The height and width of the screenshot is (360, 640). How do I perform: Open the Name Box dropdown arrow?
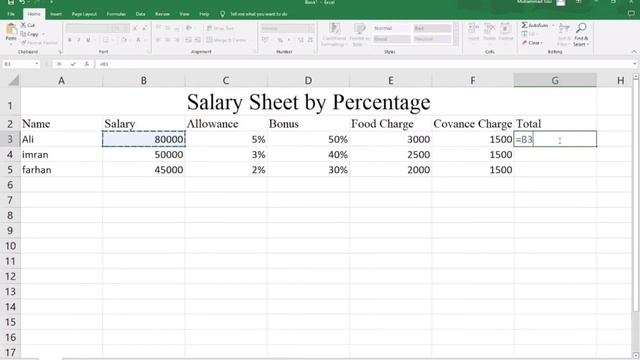[37, 64]
